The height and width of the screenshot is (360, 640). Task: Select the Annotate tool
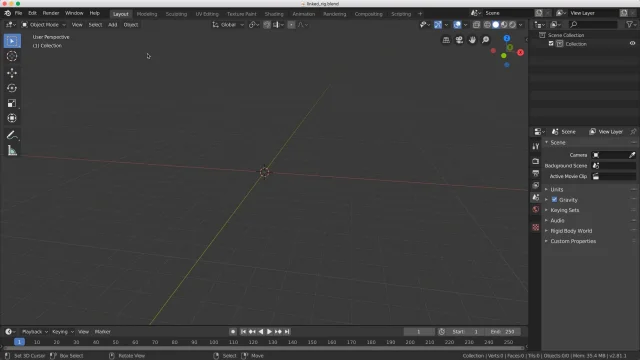pyautogui.click(x=12, y=135)
